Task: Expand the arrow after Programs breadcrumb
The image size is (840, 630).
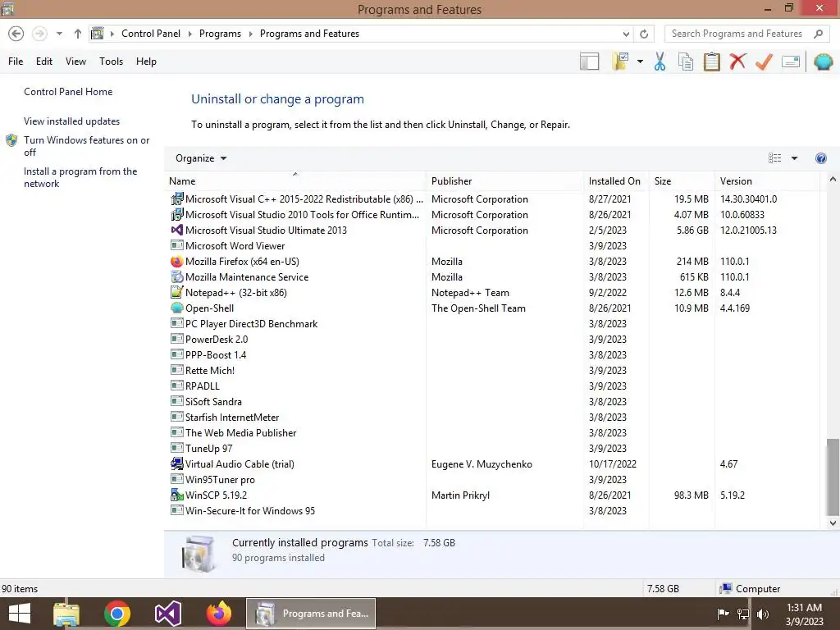Action: 250,34
